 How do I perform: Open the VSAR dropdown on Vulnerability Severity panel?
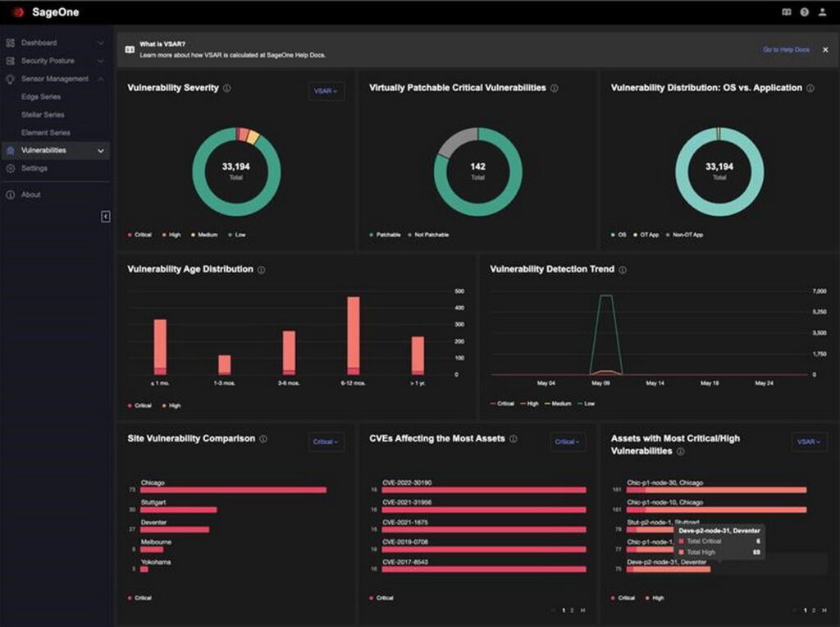tap(326, 91)
